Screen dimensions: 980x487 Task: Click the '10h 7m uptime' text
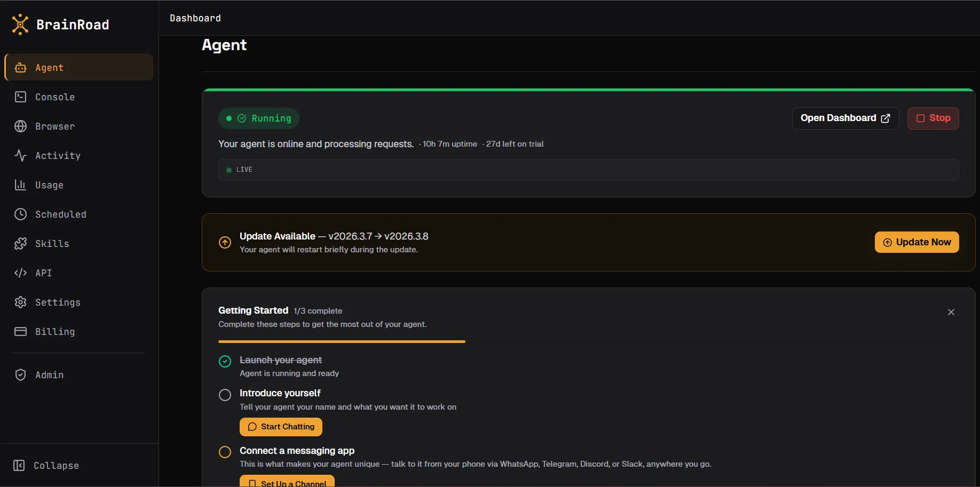(450, 144)
